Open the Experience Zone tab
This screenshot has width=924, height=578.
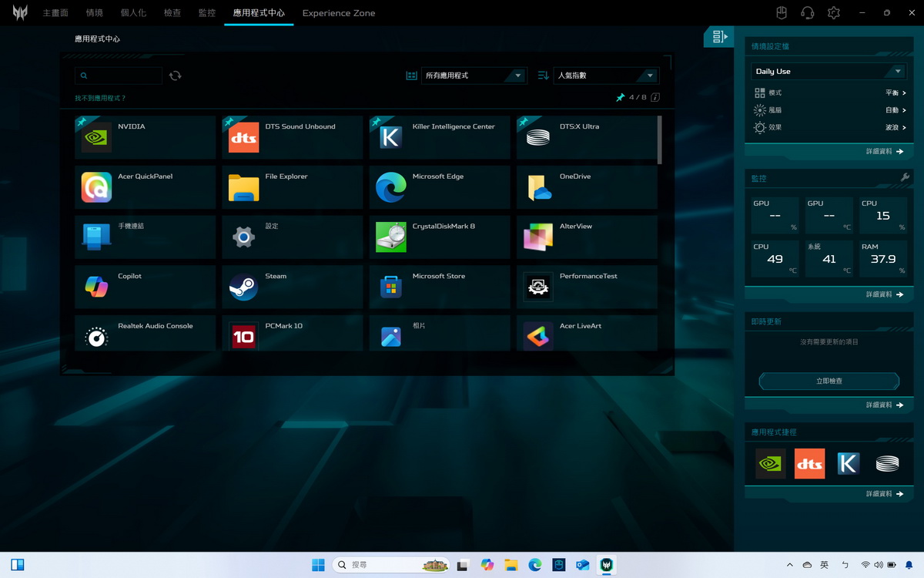click(x=339, y=13)
